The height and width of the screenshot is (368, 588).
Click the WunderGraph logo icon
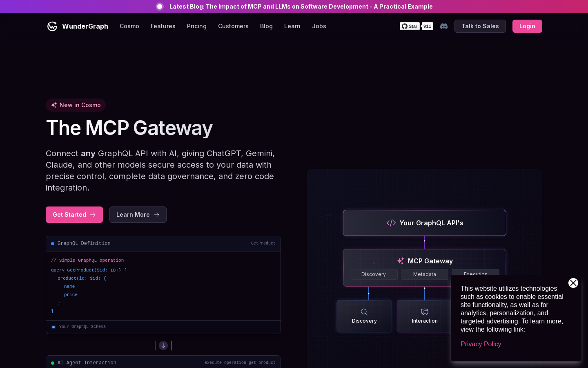(52, 26)
